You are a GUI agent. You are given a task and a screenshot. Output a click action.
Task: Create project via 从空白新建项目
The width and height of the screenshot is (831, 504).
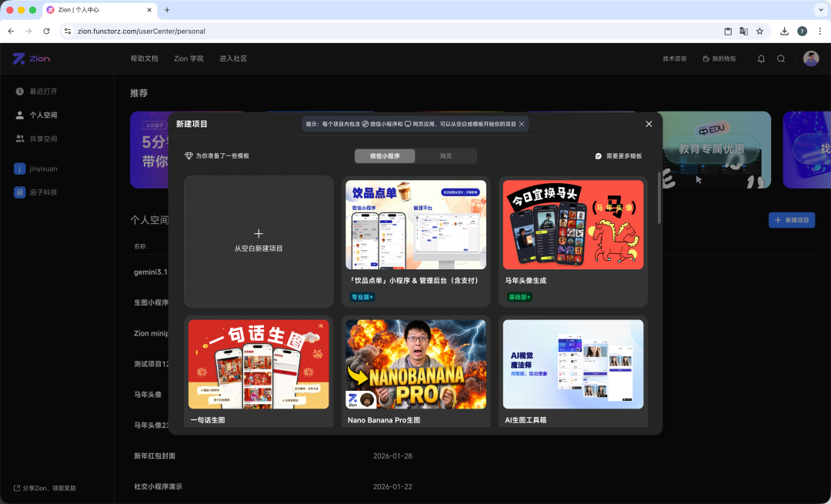pyautogui.click(x=259, y=242)
